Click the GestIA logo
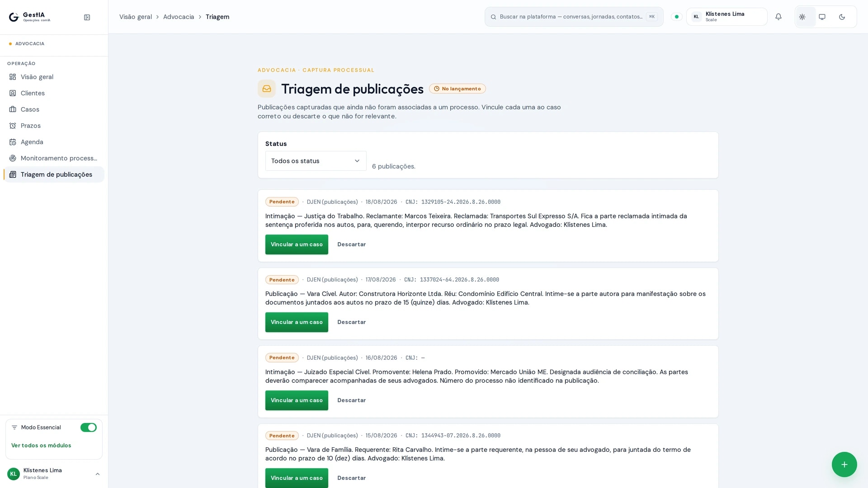Viewport: 868px width, 488px height. pyautogui.click(x=29, y=17)
